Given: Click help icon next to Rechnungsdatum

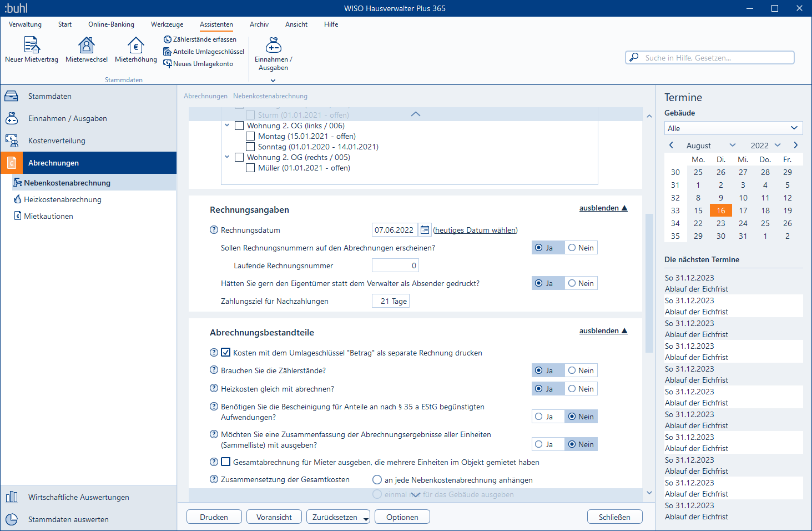Looking at the screenshot, I should point(214,230).
